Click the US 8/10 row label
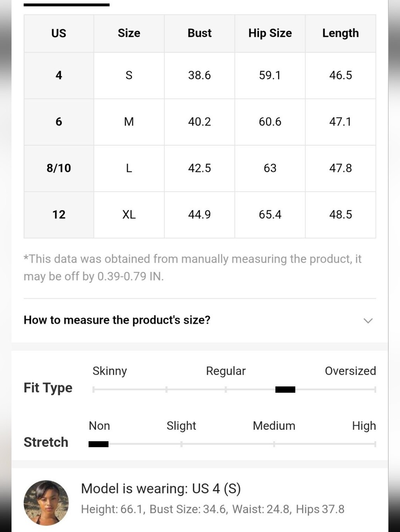Viewport: 400px width, 532px height. coord(59,168)
